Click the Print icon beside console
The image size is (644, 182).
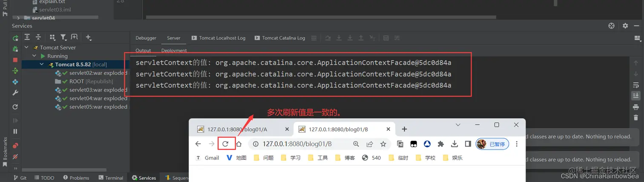636,106
